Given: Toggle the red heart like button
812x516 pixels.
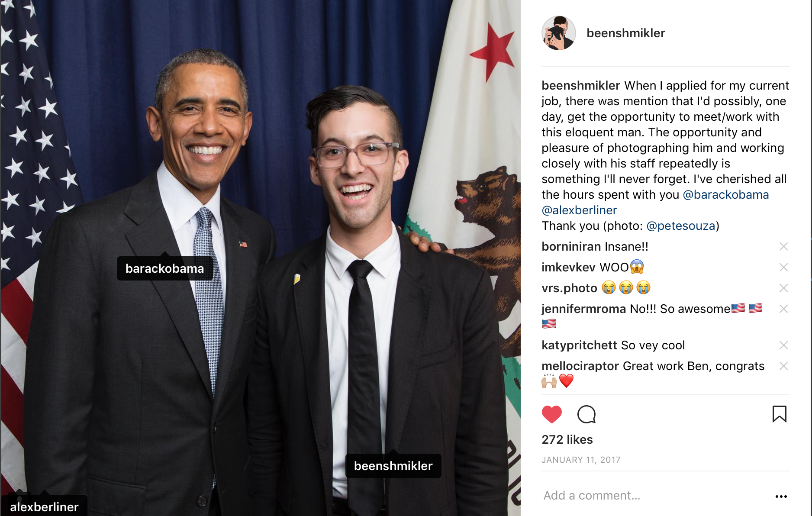Looking at the screenshot, I should (x=551, y=414).
